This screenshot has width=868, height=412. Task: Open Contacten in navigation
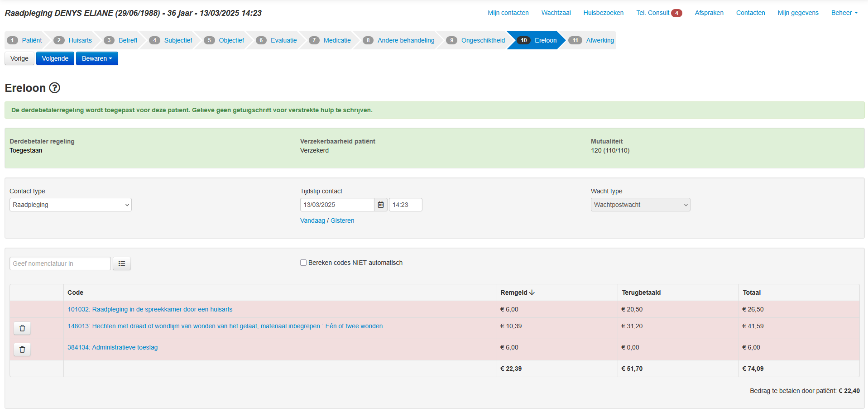(x=750, y=13)
